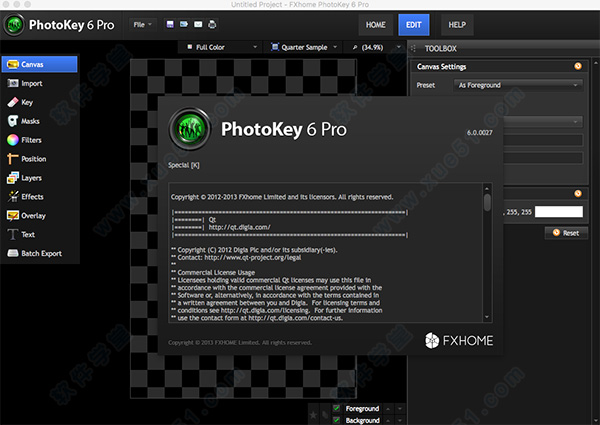The height and width of the screenshot is (425, 600).
Task: Move Foreground layer up with arrow
Action: click(x=388, y=409)
